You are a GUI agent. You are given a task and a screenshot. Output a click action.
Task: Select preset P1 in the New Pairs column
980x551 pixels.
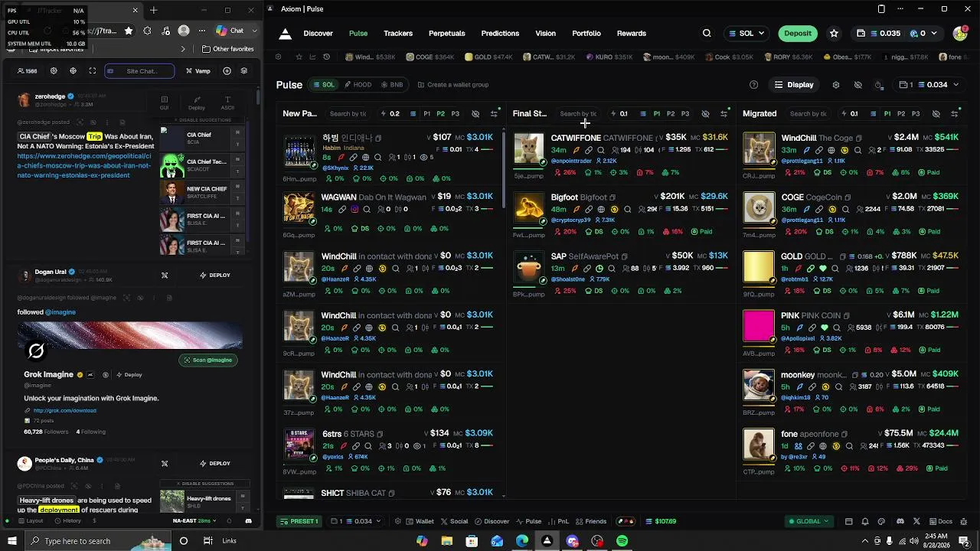[427, 114]
